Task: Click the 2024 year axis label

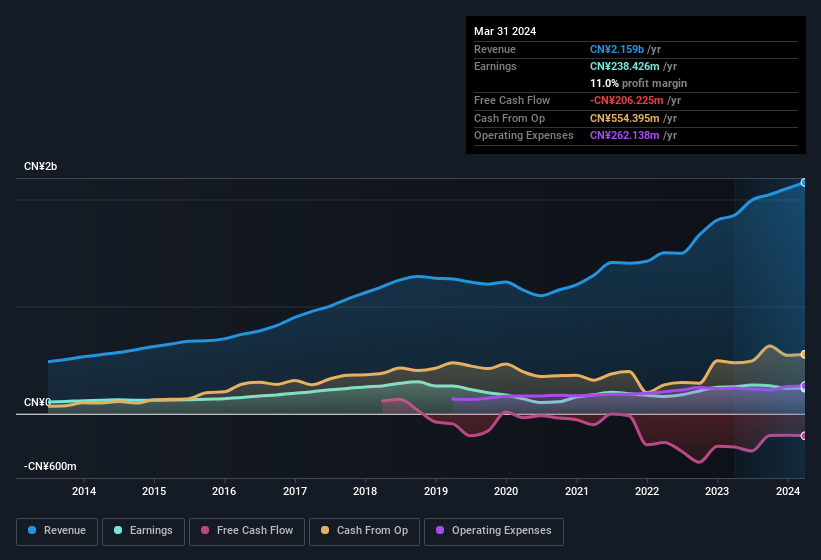Action: [788, 491]
